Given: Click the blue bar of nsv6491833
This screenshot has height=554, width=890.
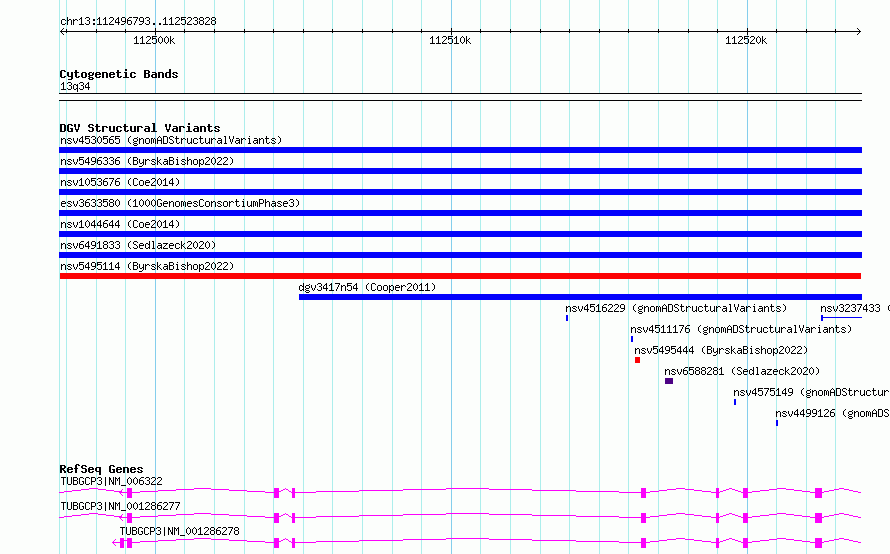Looking at the screenshot, I should [460, 255].
